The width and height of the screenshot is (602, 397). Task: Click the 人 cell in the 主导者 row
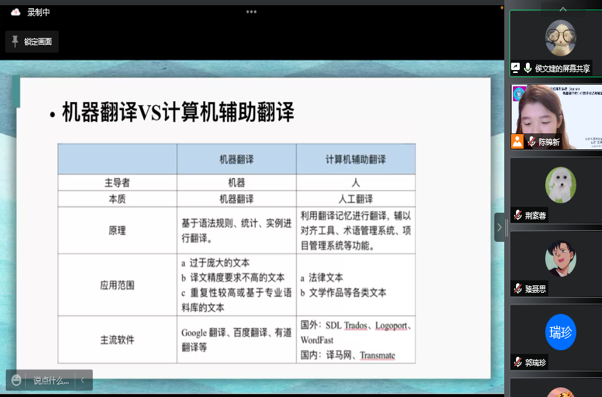tap(356, 183)
